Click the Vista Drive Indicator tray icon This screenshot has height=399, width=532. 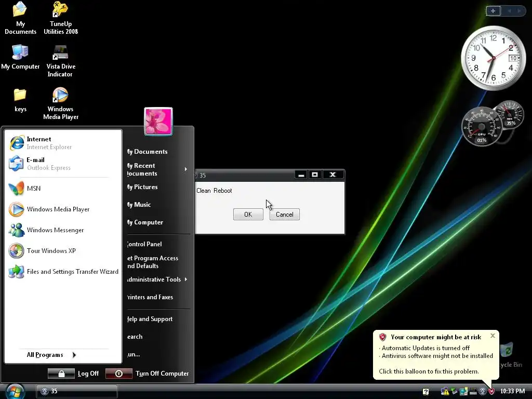(473, 392)
